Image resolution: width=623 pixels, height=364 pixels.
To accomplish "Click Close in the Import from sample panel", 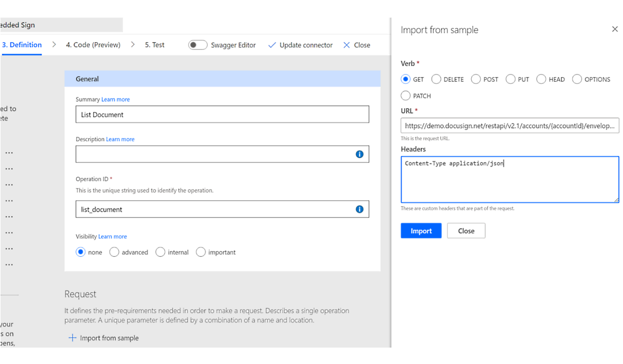I will tap(466, 230).
